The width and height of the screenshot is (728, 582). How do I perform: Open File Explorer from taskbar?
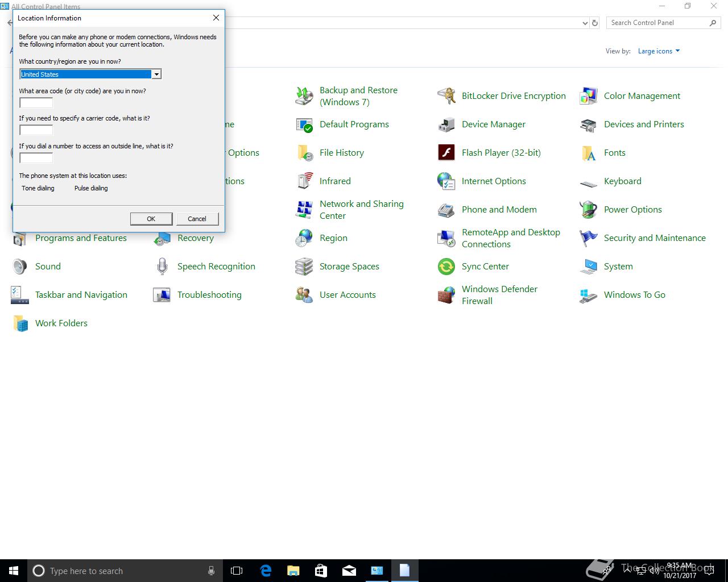click(x=293, y=571)
